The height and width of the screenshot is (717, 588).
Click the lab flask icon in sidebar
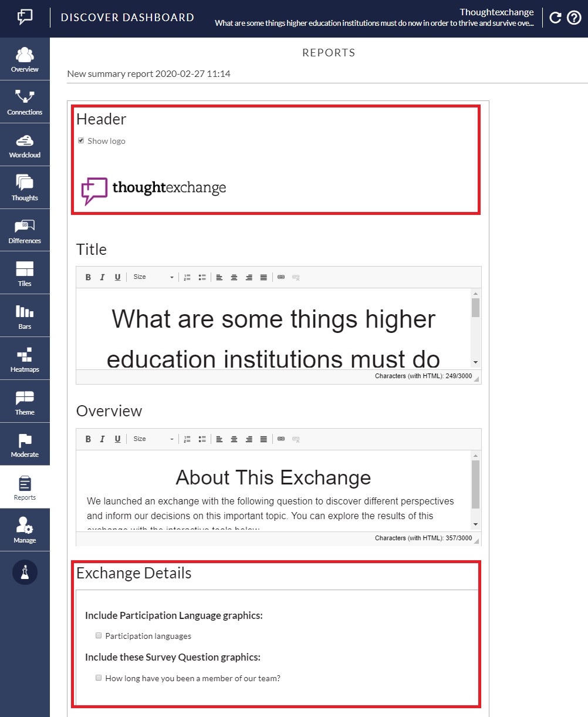coord(25,573)
